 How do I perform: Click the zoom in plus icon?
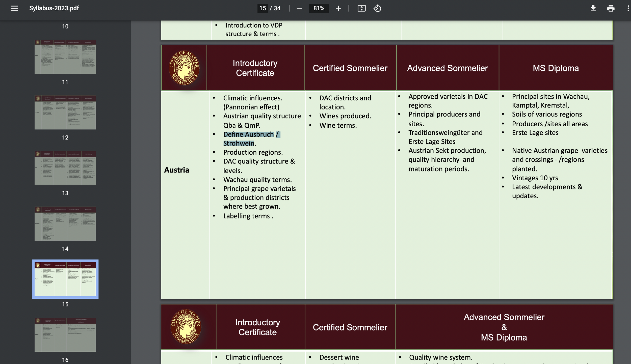(x=338, y=8)
